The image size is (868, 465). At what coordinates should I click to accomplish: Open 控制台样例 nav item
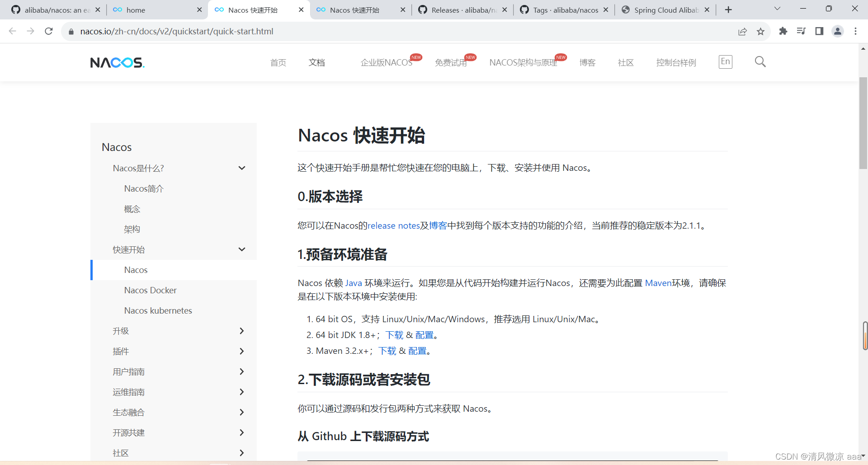pyautogui.click(x=676, y=62)
